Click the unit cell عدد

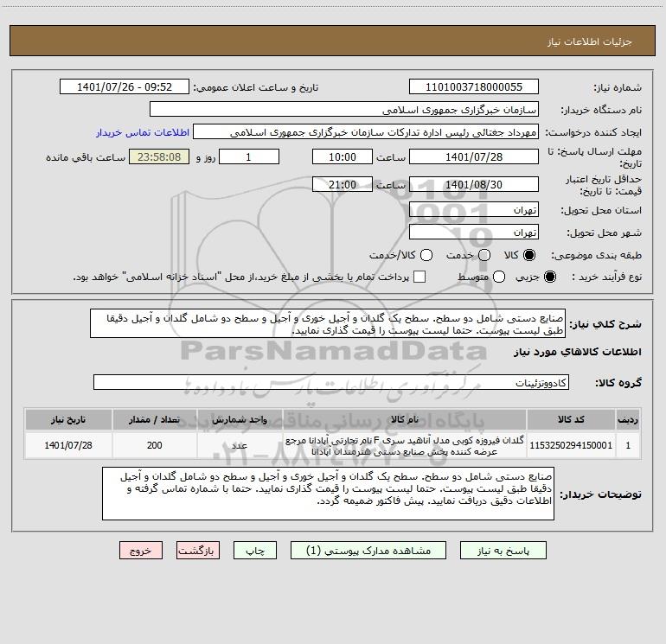coord(240,445)
